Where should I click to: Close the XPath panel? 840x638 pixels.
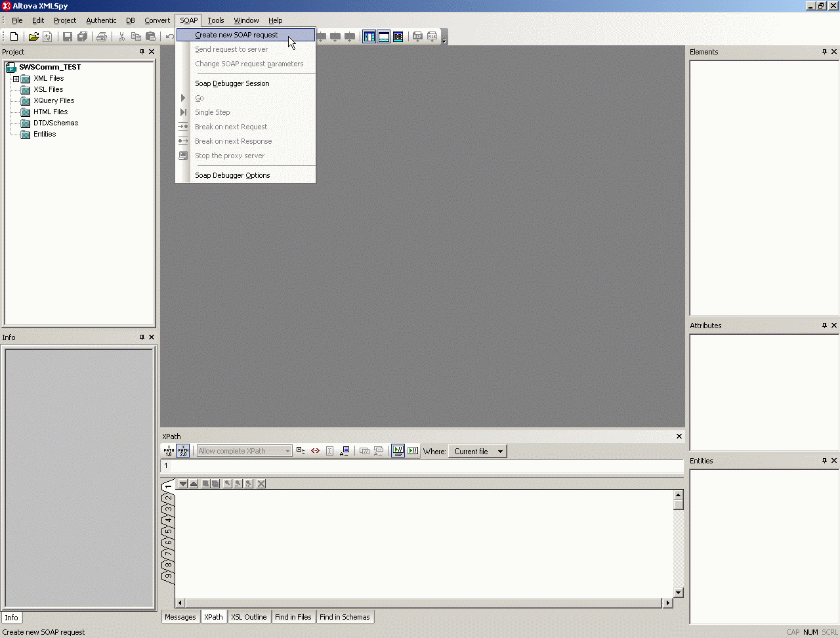pos(679,436)
